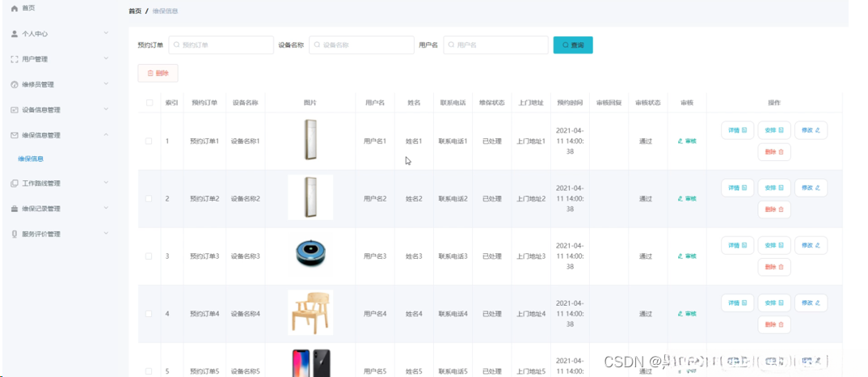The height and width of the screenshot is (377, 868).
Task: Click the cell 上门地址2
Action: click(531, 198)
